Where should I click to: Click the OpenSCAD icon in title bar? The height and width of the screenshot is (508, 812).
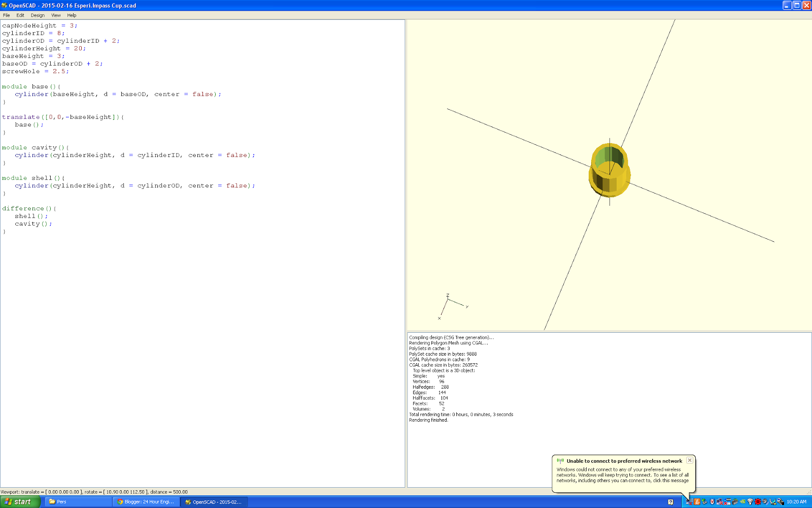(x=5, y=6)
